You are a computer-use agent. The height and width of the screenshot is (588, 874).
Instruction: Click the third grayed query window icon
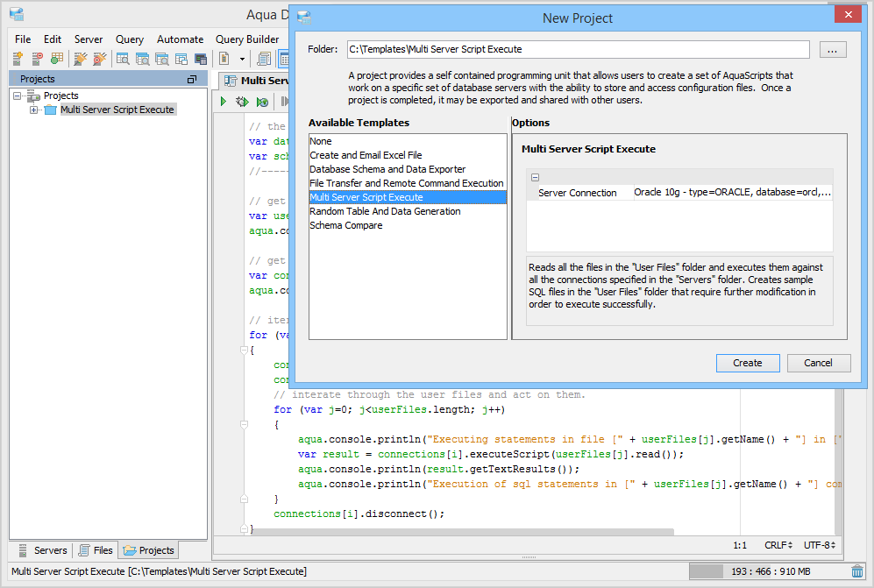coord(161,58)
